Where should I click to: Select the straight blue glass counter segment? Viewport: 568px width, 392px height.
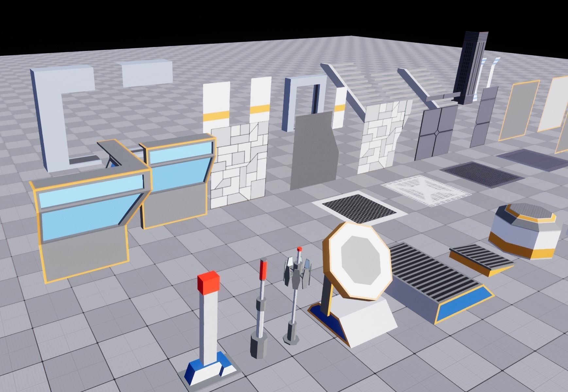[178, 181]
